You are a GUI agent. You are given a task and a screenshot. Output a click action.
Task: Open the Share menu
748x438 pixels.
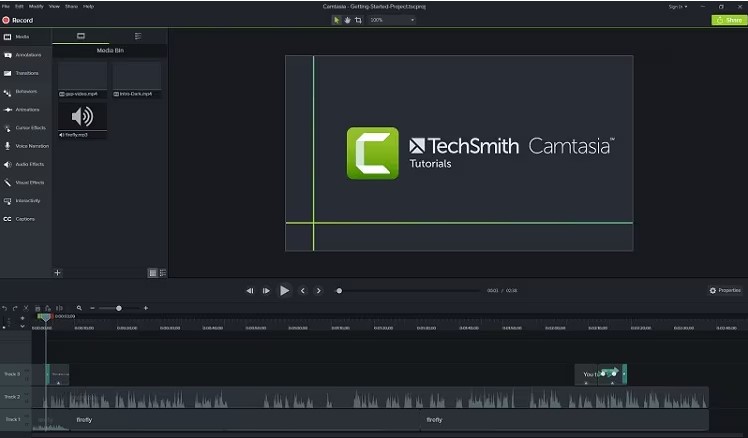[x=72, y=7]
